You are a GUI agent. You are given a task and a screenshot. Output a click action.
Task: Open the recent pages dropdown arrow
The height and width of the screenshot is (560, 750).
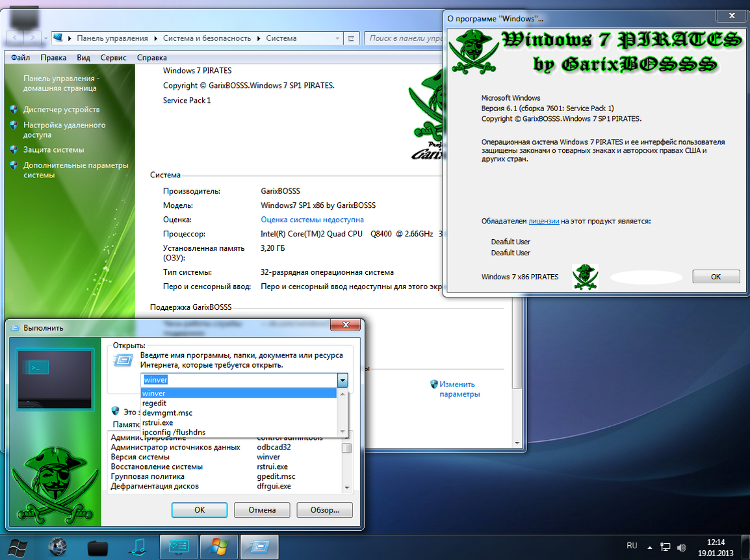(45, 38)
